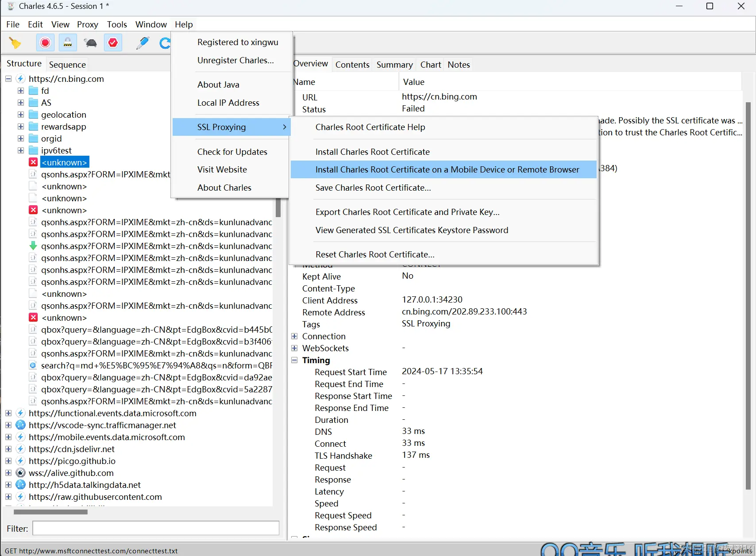Image resolution: width=756 pixels, height=556 pixels.
Task: Select https://picgo.github.io host
Action: 72,461
